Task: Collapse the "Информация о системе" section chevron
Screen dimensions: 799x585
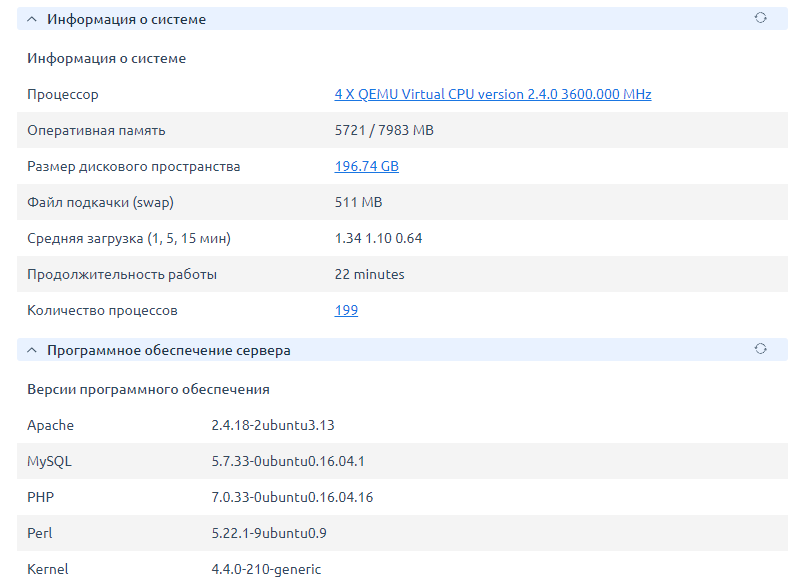Action: pyautogui.click(x=32, y=19)
